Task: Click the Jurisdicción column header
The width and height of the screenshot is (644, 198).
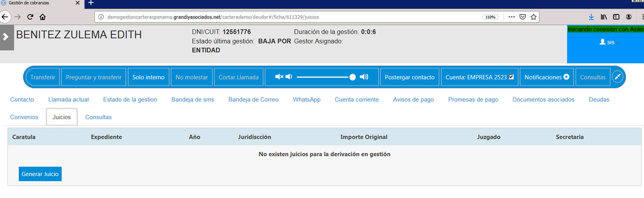Action: pyautogui.click(x=255, y=137)
